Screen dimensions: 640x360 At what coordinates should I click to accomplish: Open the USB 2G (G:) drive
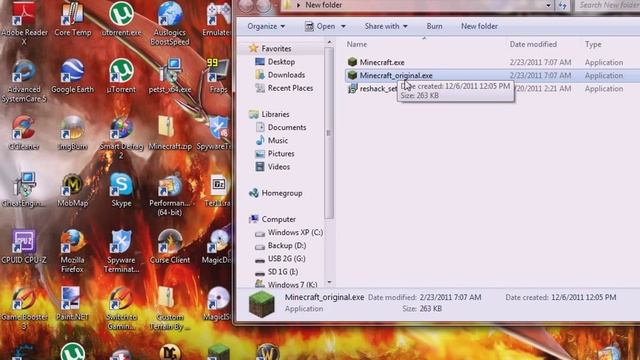[x=286, y=258]
